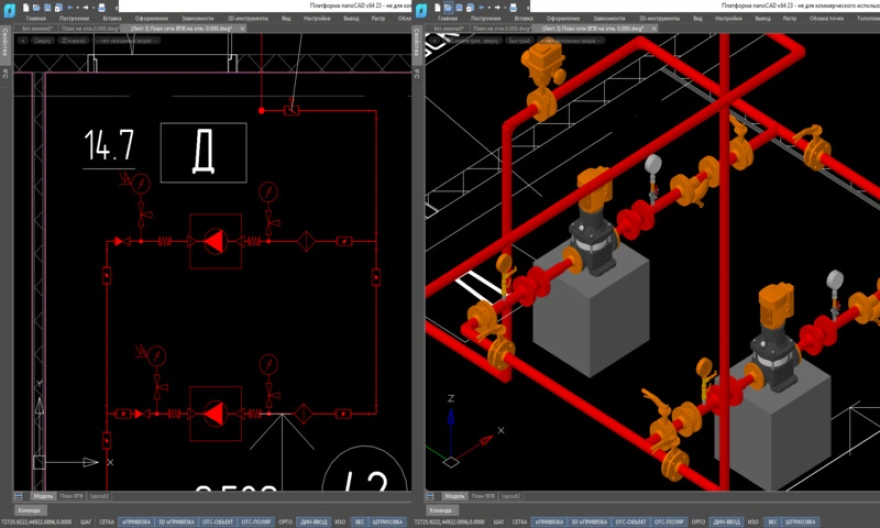880x528 pixels.
Task: Click the New document icon in left window
Action: click(24, 7)
